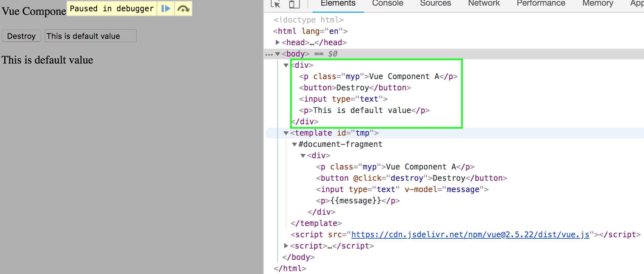Expand the head element node

pos(278,42)
